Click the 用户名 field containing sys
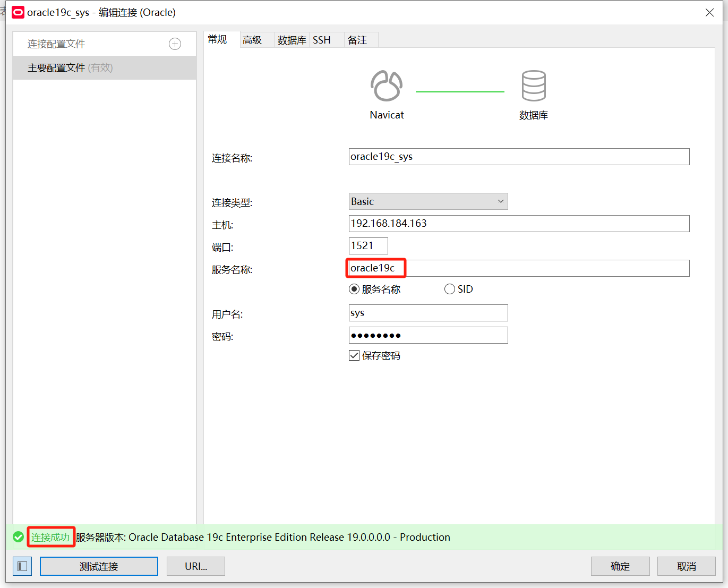Viewport: 728px width, 588px height. point(428,313)
